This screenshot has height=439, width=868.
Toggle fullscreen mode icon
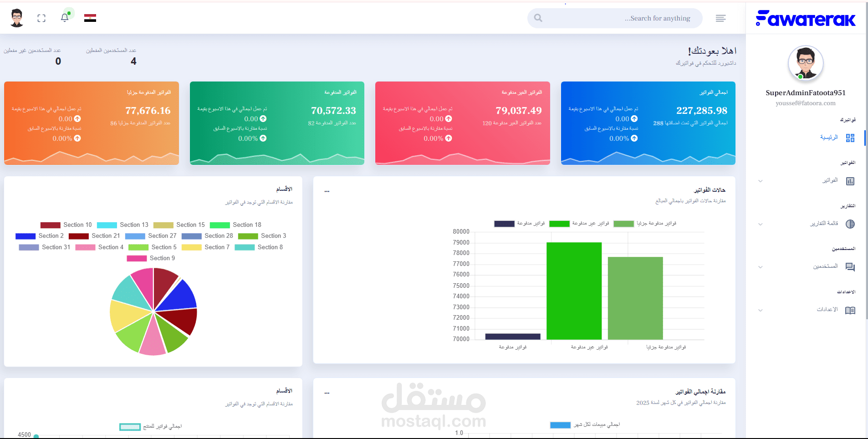coord(41,18)
